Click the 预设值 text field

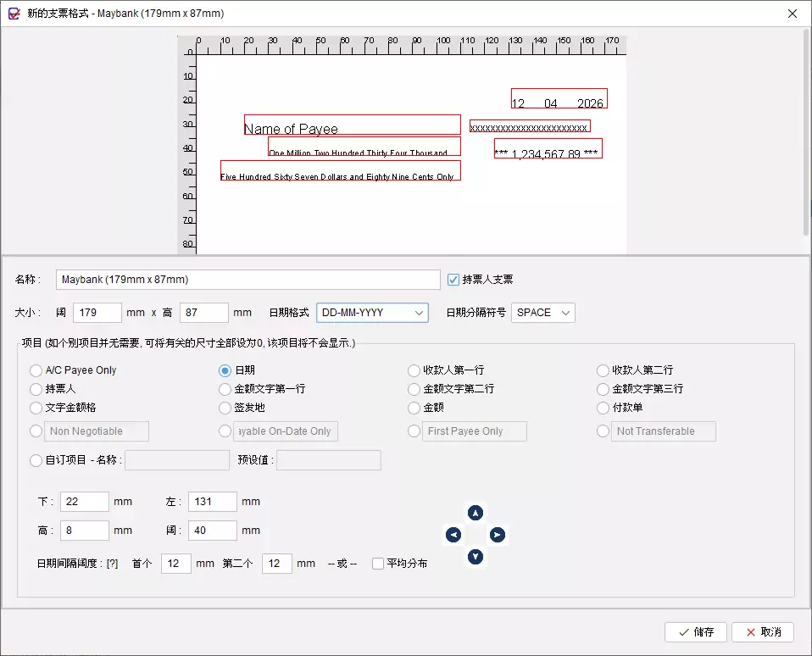coord(329,460)
